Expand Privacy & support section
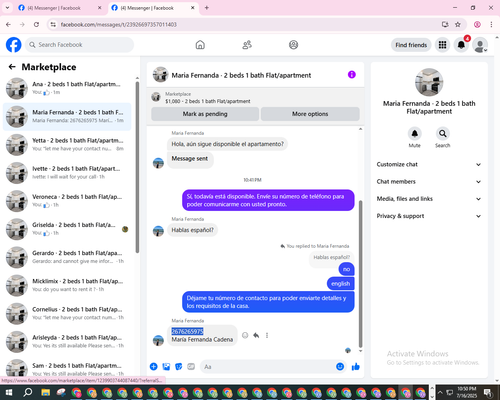This screenshot has height=400, width=500. point(429,216)
